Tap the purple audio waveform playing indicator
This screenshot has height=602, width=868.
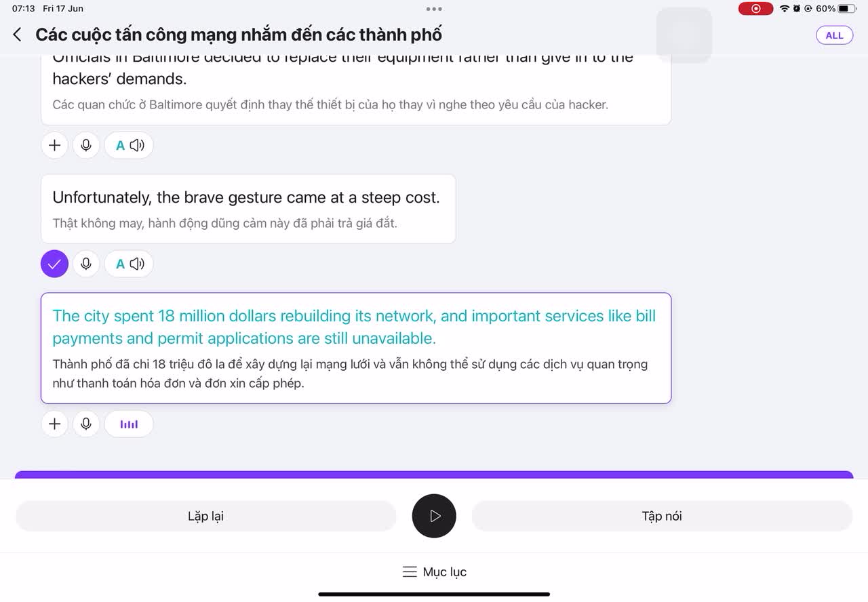click(x=129, y=424)
